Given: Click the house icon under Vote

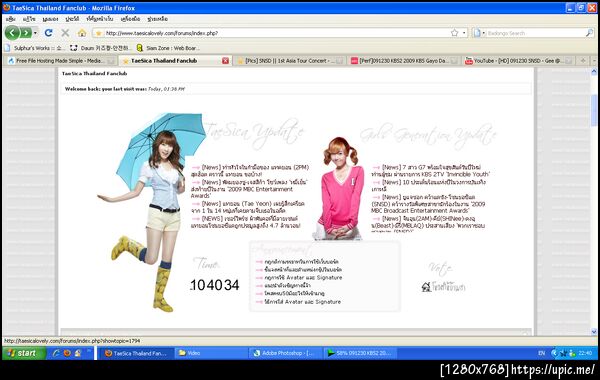Looking at the screenshot, I should pos(426,287).
